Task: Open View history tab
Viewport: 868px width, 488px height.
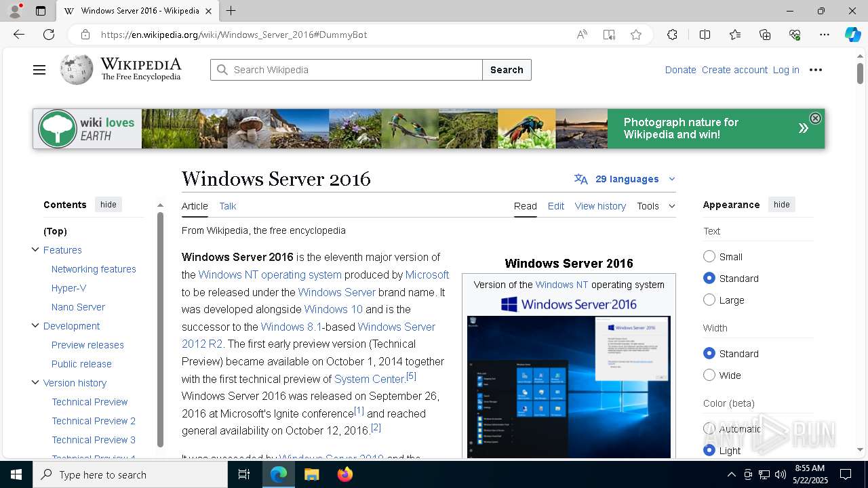Action: [600, 206]
